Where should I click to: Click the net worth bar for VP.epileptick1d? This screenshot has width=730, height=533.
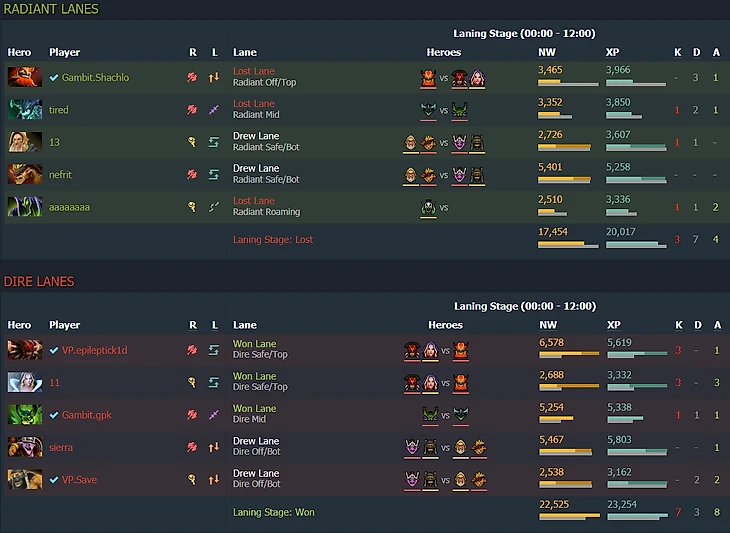point(568,357)
